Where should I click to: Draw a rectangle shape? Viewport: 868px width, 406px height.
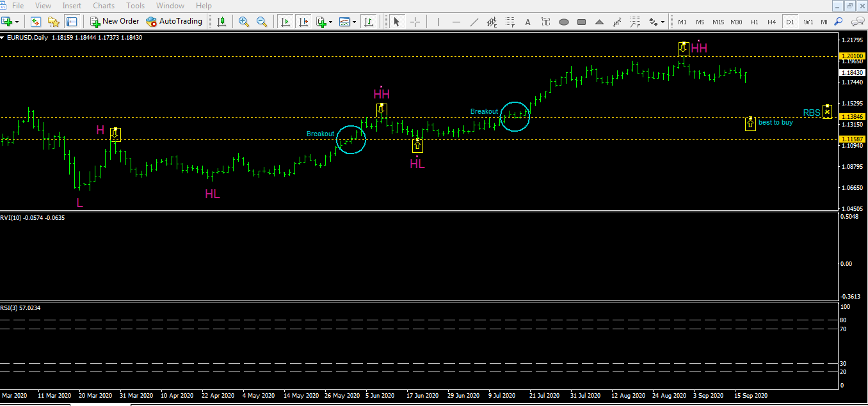[582, 22]
